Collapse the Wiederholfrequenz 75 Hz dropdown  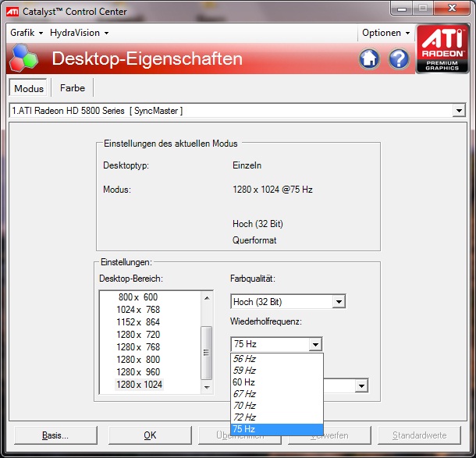pyautogui.click(x=315, y=345)
